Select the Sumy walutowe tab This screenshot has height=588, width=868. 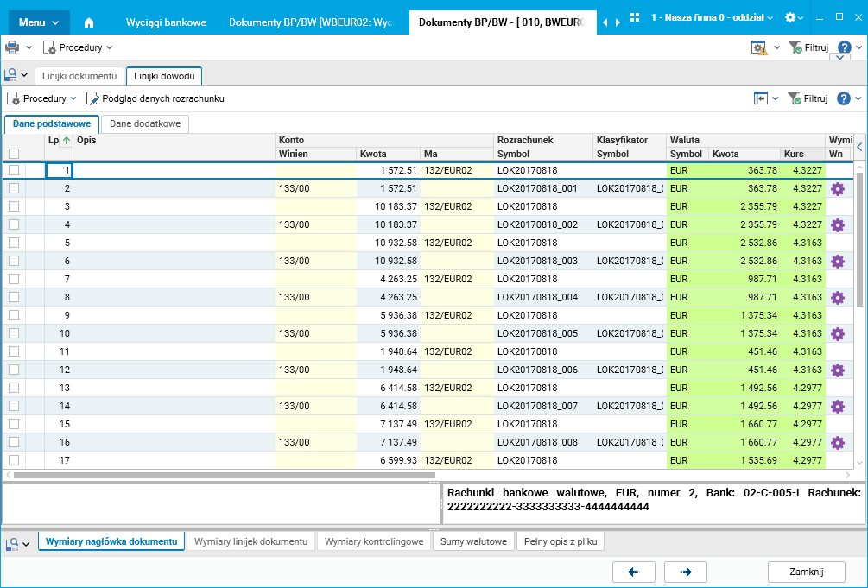click(472, 541)
